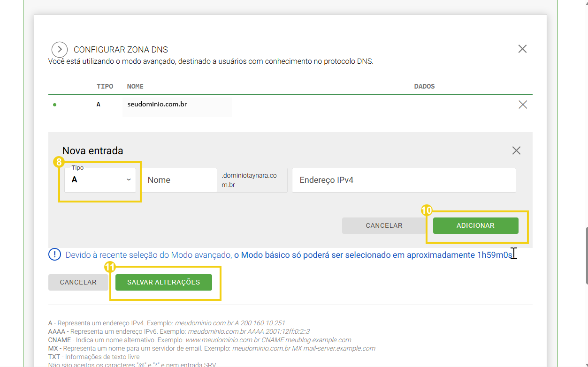Click the circled arrow beside Configurar Zona DNS
Screen dimensions: 588x367
(60, 49)
